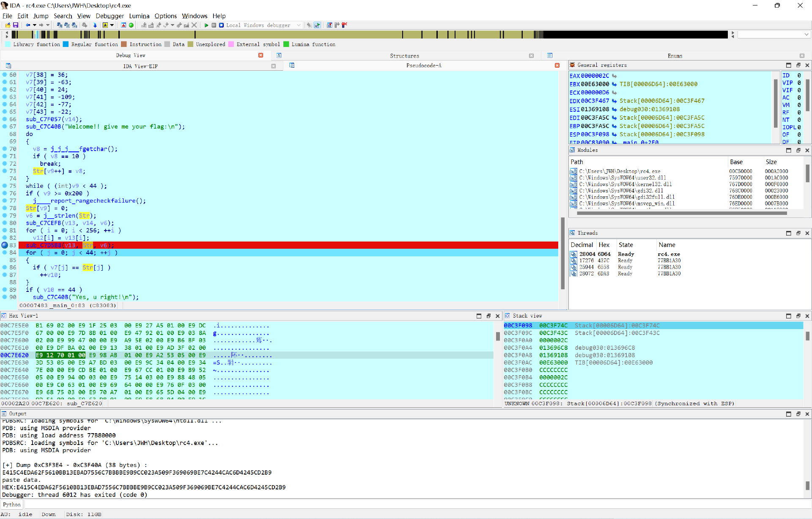Open the back-history dropdown arrow
The height and width of the screenshot is (519, 812).
[x=35, y=25]
